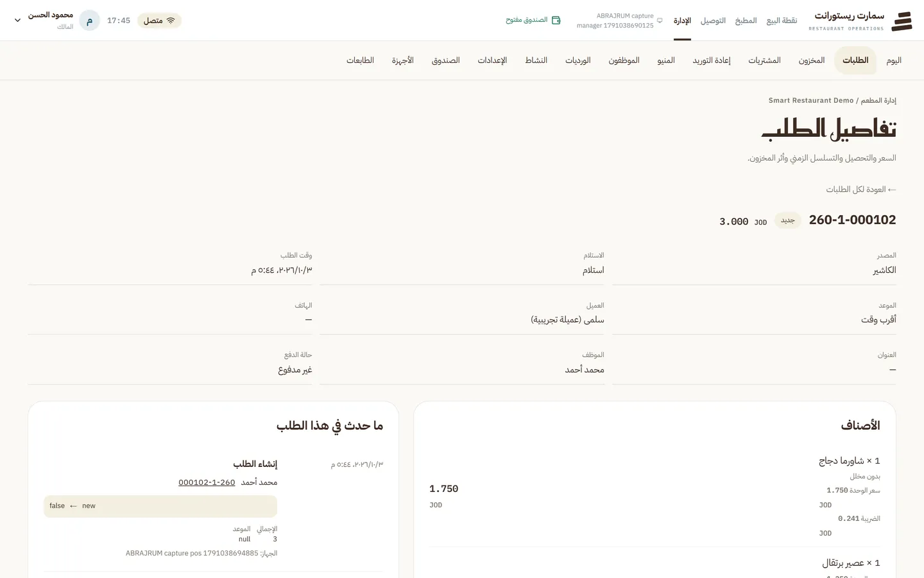This screenshot has width=924, height=578.
Task: Switch to the اليوم tab
Action: pyautogui.click(x=894, y=60)
